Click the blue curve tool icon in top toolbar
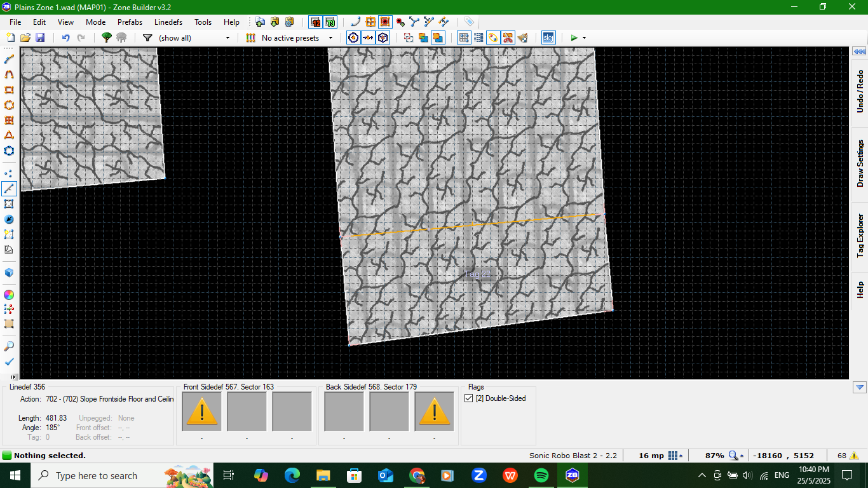868x488 pixels. click(355, 22)
